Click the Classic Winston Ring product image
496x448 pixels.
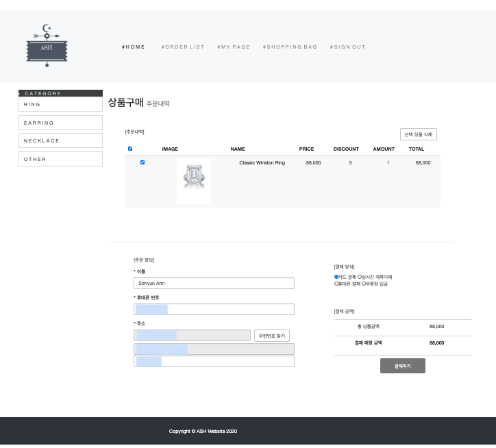194,182
